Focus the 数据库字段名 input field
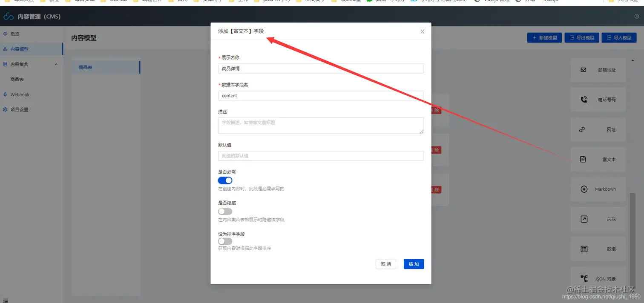 click(x=321, y=96)
